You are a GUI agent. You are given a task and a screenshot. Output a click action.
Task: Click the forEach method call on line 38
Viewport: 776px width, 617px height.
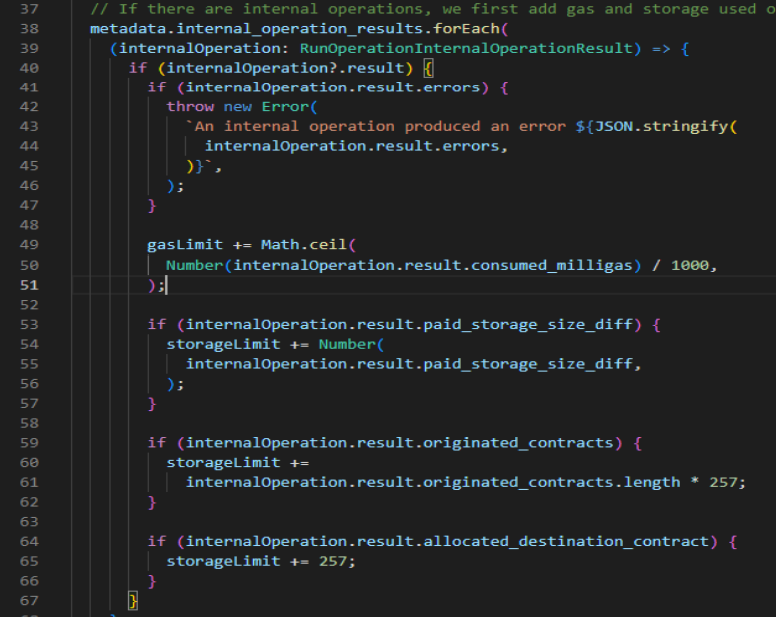pyautogui.click(x=470, y=28)
